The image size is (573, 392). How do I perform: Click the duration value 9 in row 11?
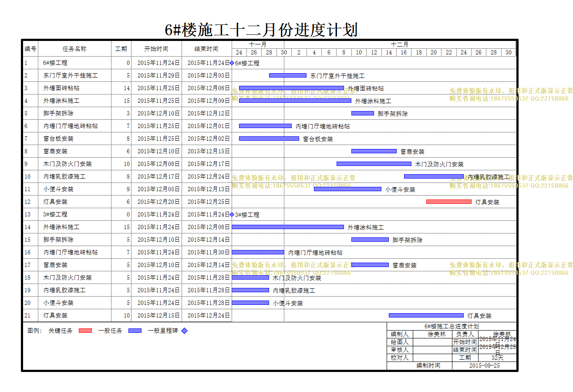128,189
